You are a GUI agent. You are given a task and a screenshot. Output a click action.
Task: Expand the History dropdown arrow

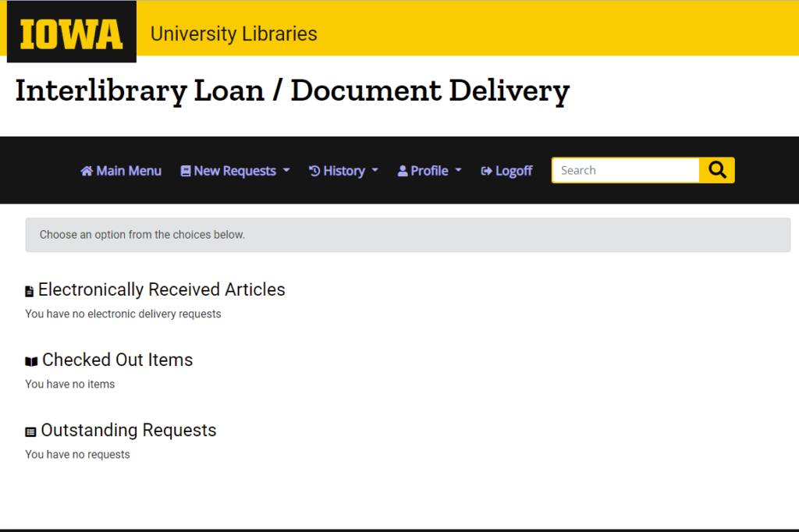[x=375, y=171]
